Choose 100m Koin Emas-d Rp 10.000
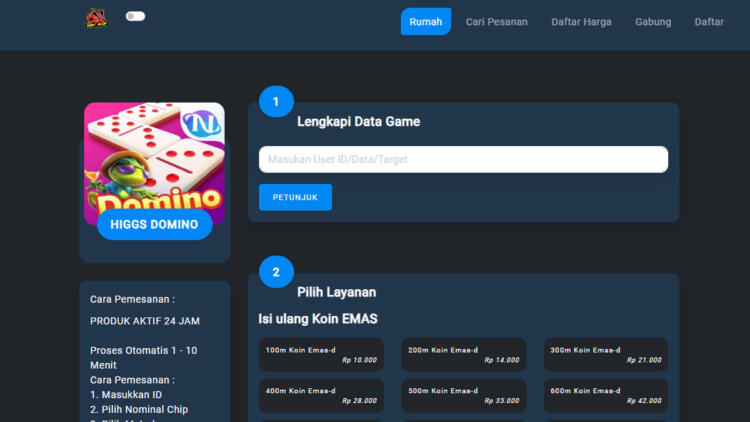 pyautogui.click(x=321, y=355)
